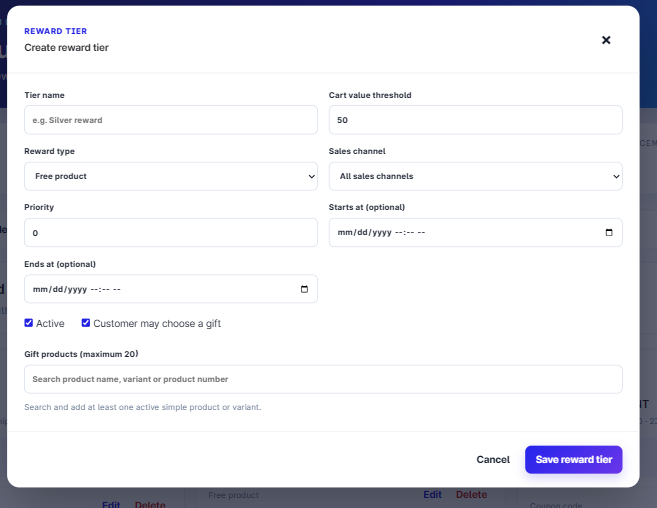This screenshot has width=657, height=508.
Task: Open the Ends at calendar picker icon
Action: [x=304, y=289]
